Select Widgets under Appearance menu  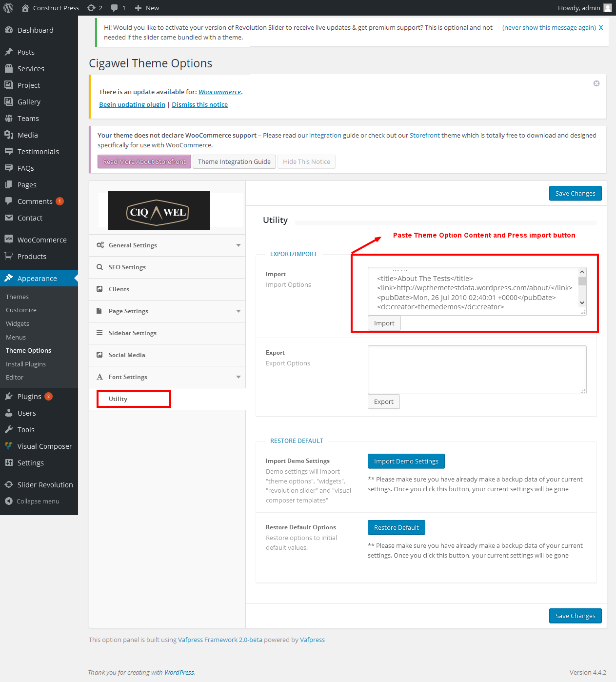pos(18,323)
